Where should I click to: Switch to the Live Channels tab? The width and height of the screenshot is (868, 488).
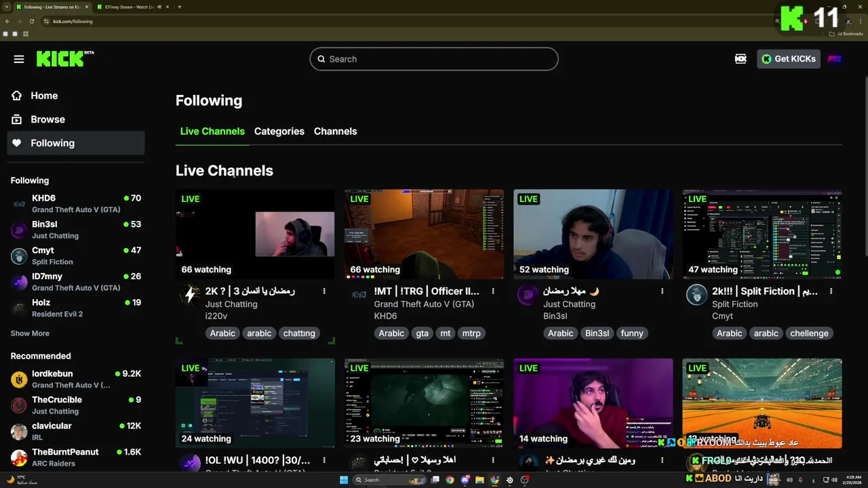(x=212, y=131)
